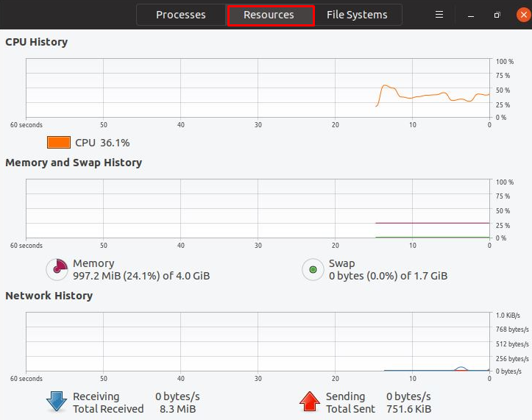Viewport: 532px width, 420px height.
Task: Click the Swap pie chart icon
Action: pyautogui.click(x=313, y=270)
